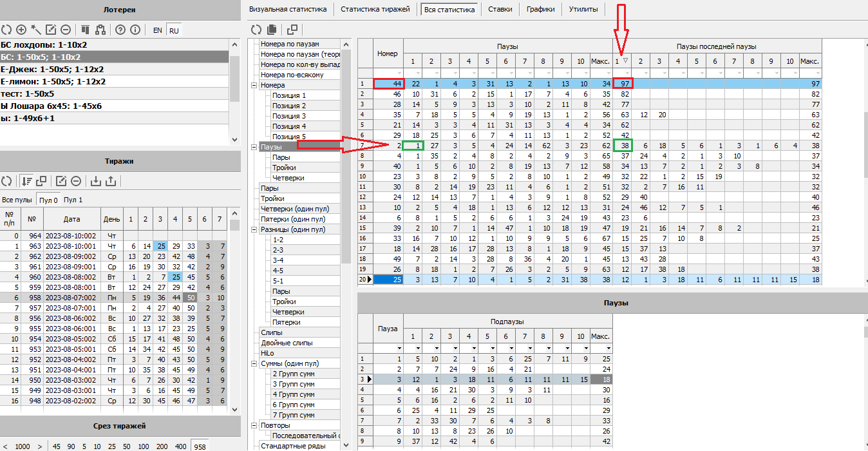Switch interface language to RU
This screenshot has width=868, height=451.
[174, 30]
